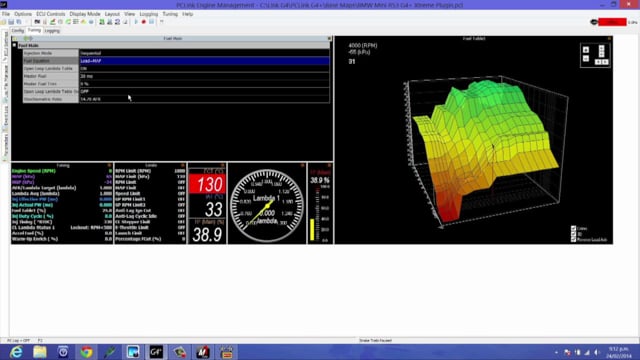The height and width of the screenshot is (360, 640).
Task: Click the Master Fuel 20 ms value
Action: point(204,76)
